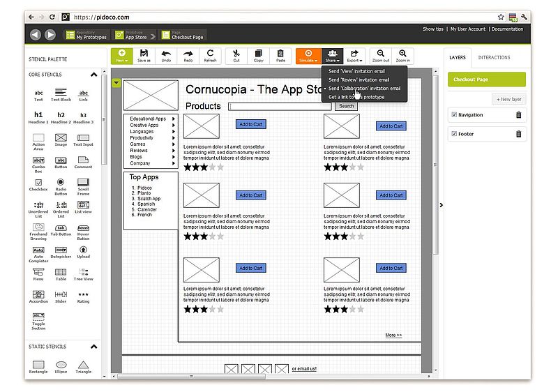Select the Ellipse static stencil
Screen dimensions: 558x392
tap(61, 367)
